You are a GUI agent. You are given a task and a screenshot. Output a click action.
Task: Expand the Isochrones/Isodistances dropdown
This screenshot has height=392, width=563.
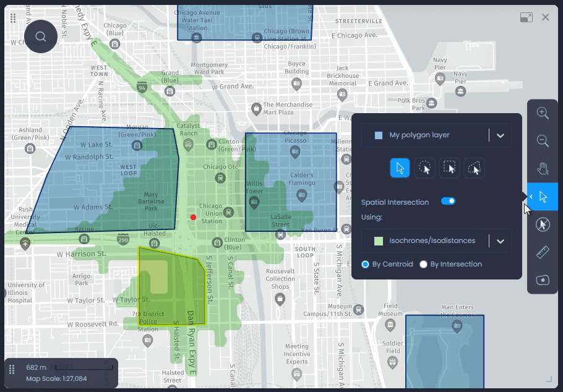click(500, 241)
